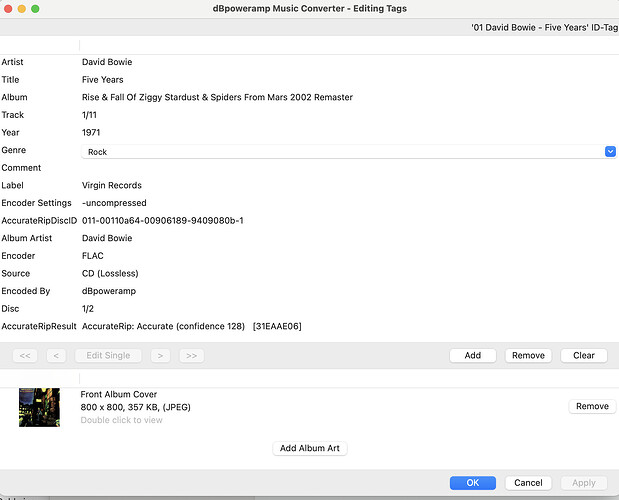
Task: Select the album cover thumbnail
Action: pos(39,407)
